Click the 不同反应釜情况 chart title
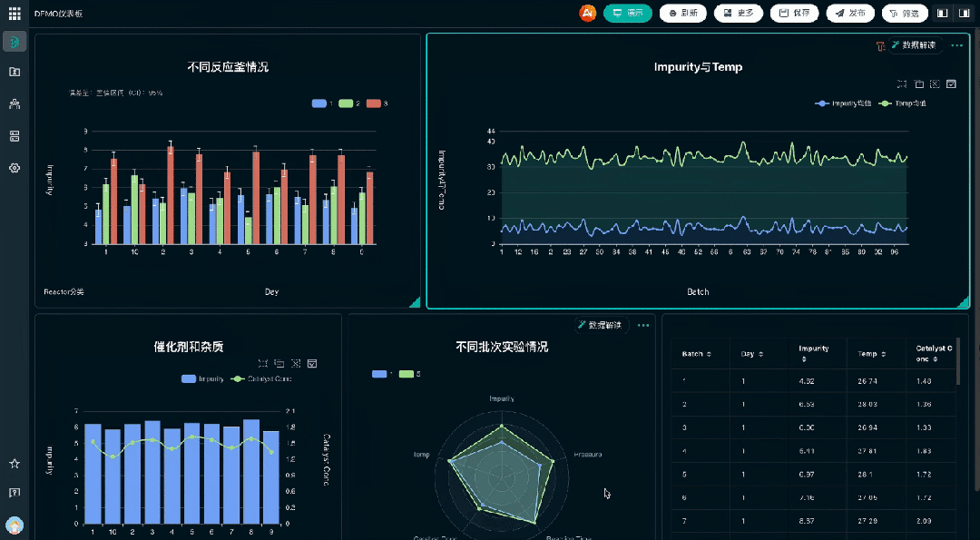Screen dimensions: 980x540 pos(228,67)
